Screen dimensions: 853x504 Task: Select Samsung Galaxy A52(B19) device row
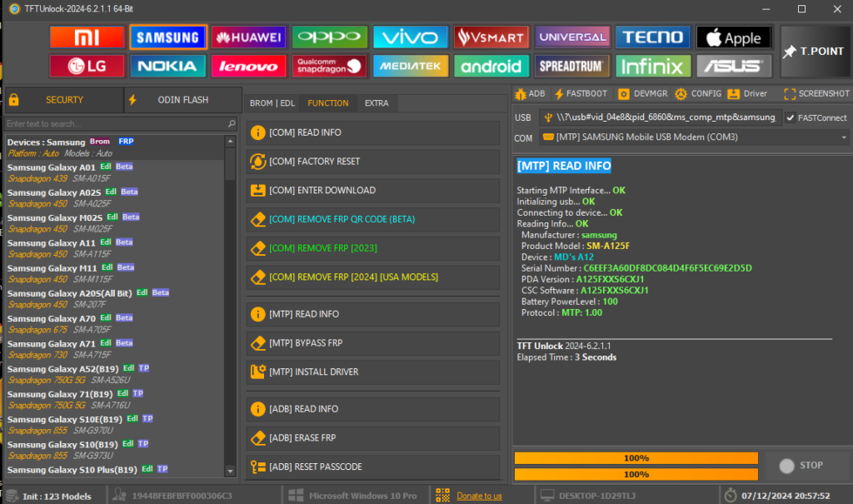pyautogui.click(x=115, y=375)
